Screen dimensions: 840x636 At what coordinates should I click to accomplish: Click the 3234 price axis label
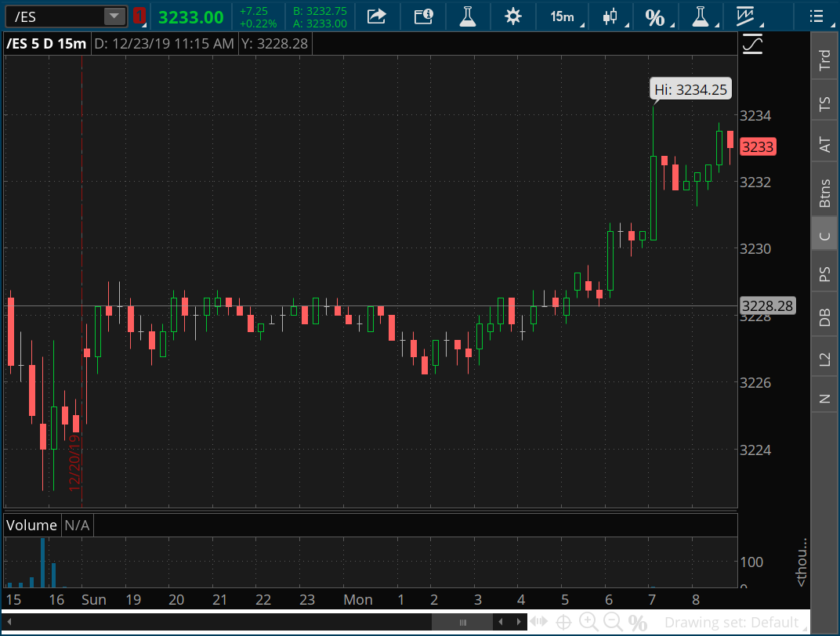pyautogui.click(x=755, y=115)
